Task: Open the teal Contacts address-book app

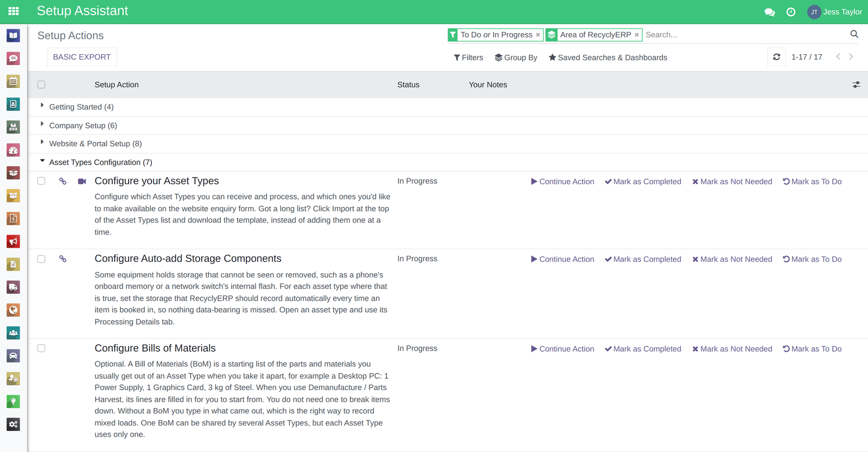Action: pyautogui.click(x=14, y=104)
